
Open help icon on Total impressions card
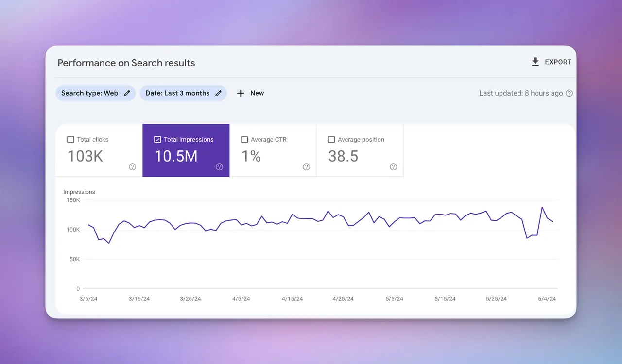pos(219,167)
